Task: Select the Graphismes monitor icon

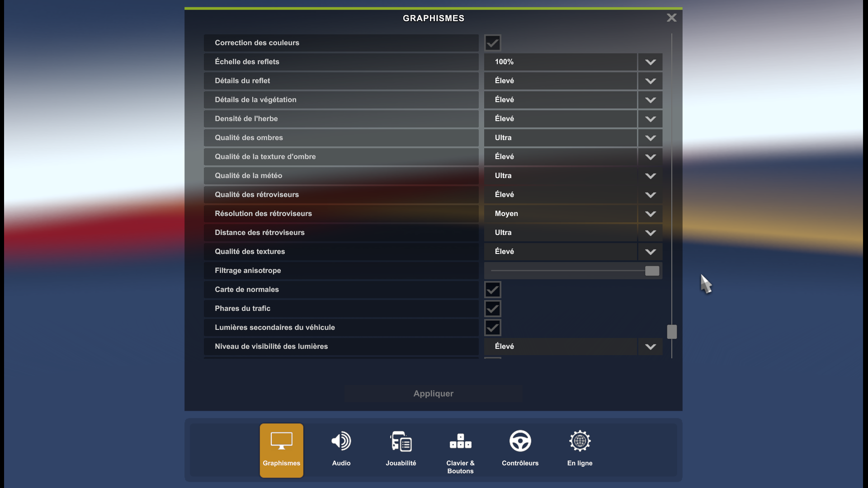Action: pos(281,441)
